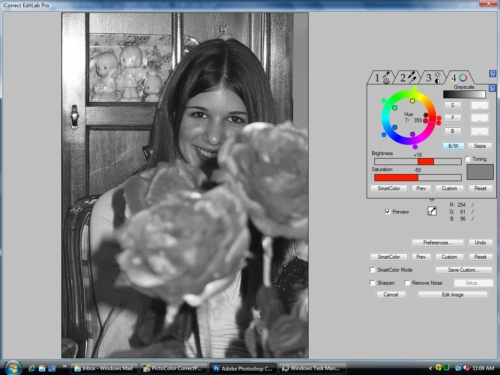The image size is (500, 375).
Task: Open tab 3 brightness and contrast
Action: point(433,78)
